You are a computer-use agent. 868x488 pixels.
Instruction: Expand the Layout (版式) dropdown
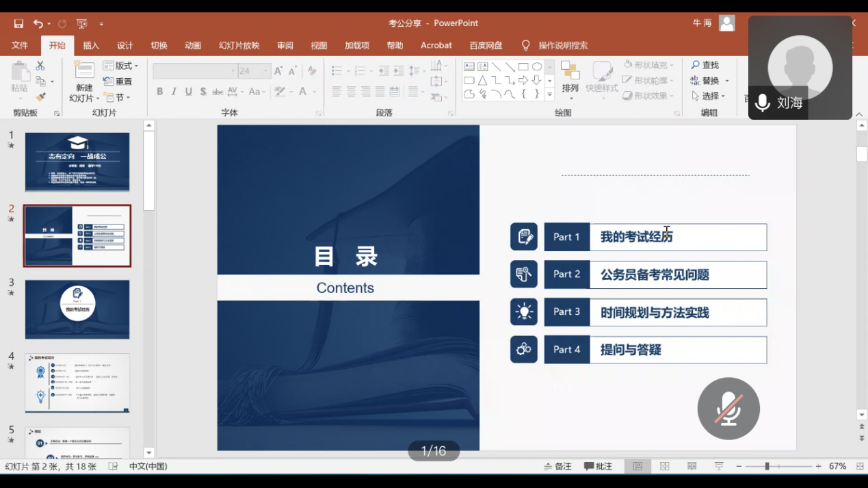tap(121, 66)
